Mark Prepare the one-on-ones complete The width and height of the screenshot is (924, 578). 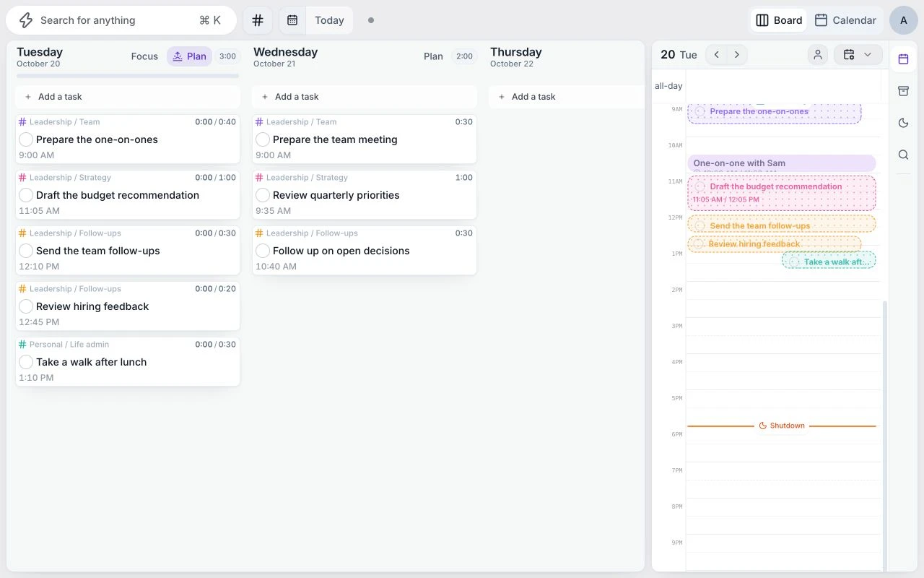26,139
